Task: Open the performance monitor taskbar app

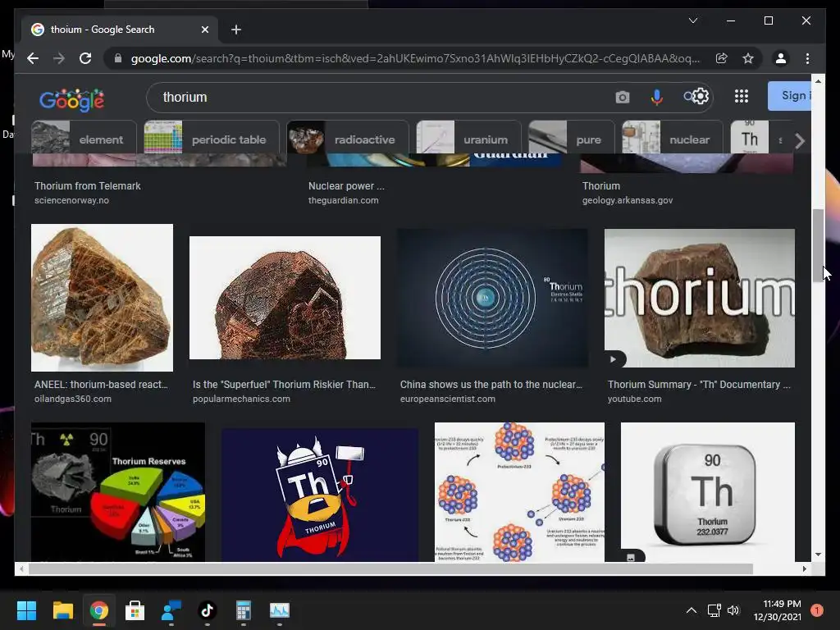Action: (279, 610)
